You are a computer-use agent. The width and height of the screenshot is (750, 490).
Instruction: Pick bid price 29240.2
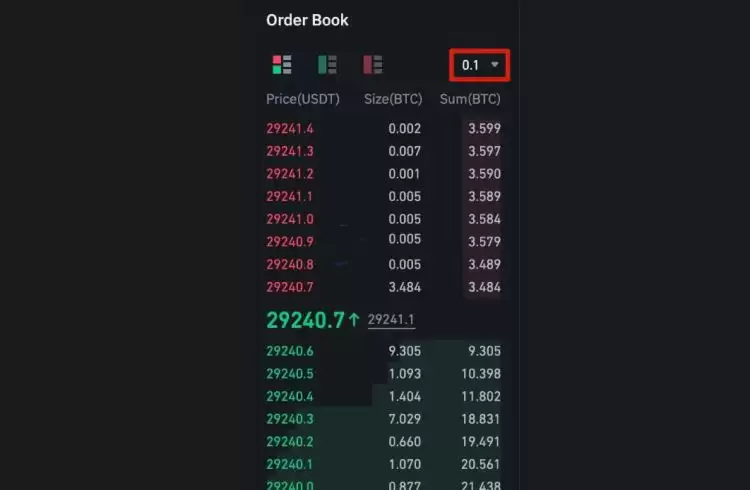pos(290,442)
